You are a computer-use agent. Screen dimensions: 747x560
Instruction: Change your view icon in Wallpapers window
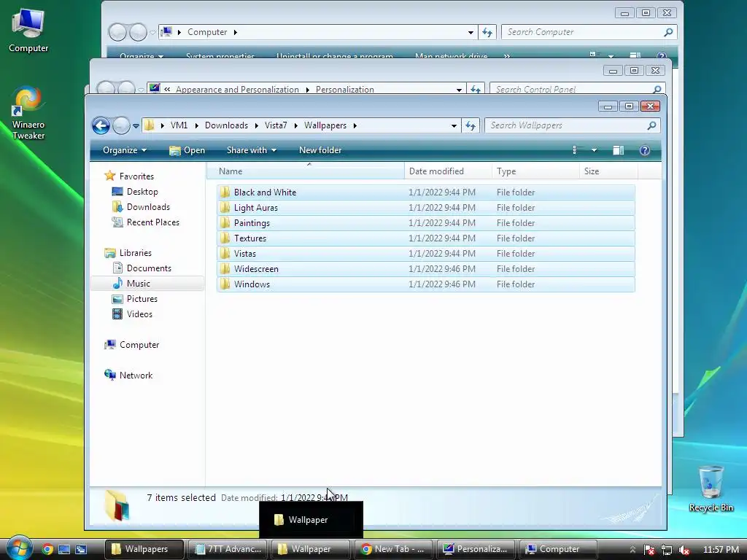coord(575,150)
